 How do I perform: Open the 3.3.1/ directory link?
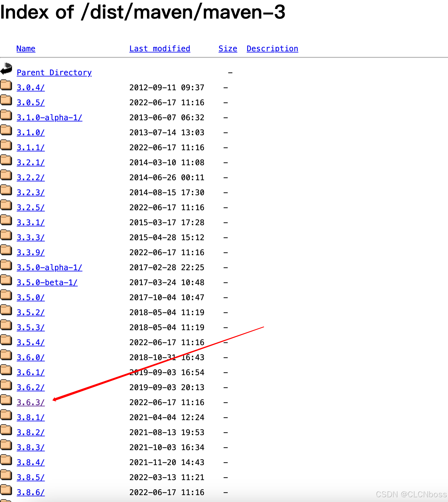tap(31, 223)
